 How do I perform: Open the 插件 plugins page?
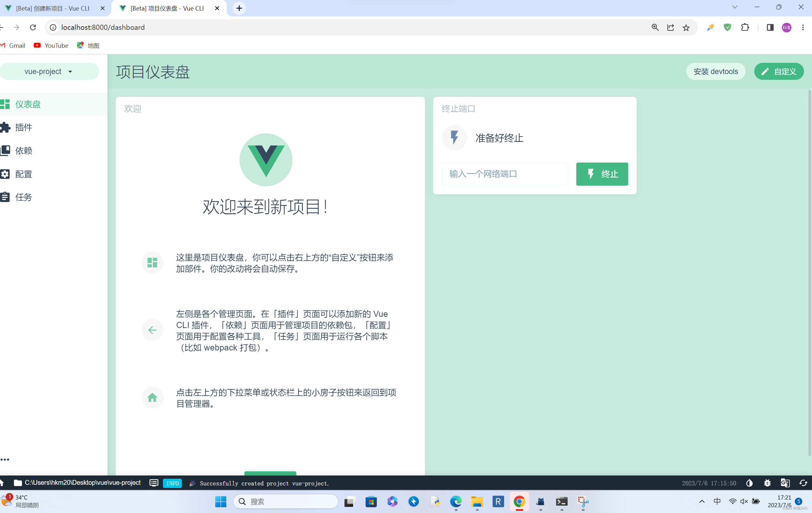point(54,127)
